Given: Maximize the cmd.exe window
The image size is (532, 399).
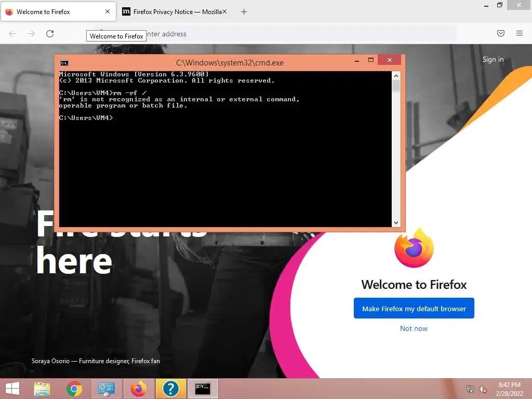Looking at the screenshot, I should pos(370,60).
